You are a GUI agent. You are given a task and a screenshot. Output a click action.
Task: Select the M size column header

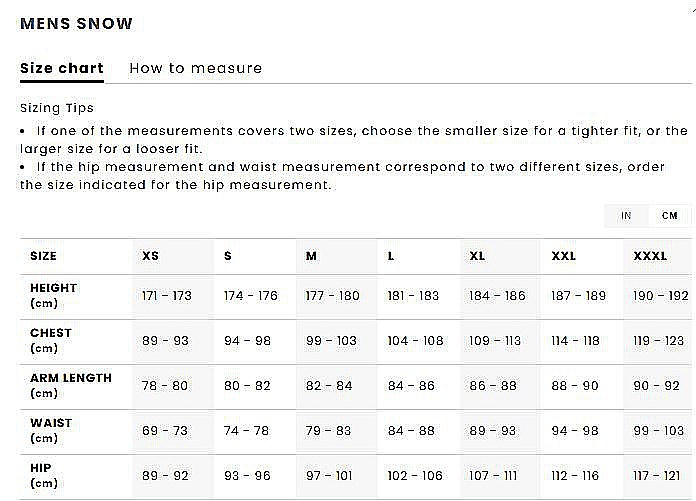pyautogui.click(x=311, y=256)
